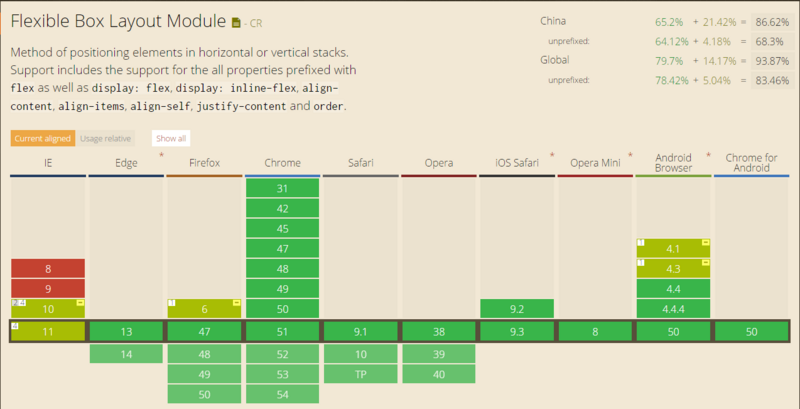The width and height of the screenshot is (800, 409).
Task: Click the prefix minus icon on Android 4.3
Action: (x=706, y=263)
